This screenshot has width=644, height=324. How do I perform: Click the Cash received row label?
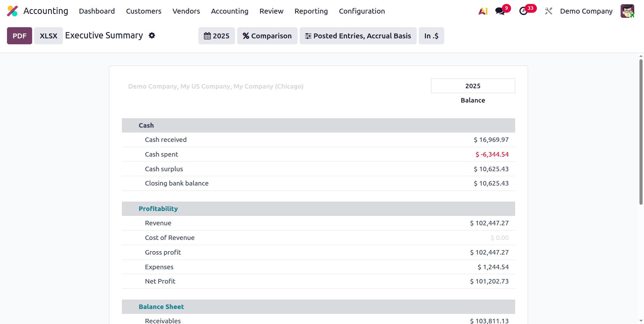166,140
